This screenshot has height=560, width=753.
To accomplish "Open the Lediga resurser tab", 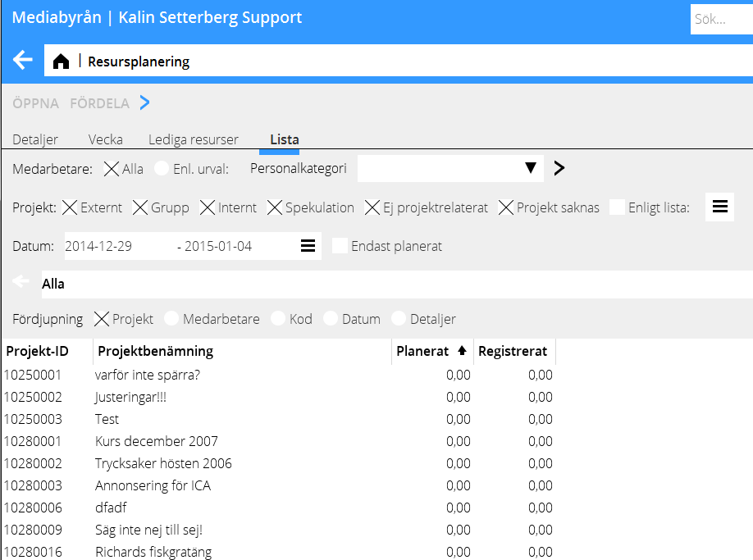I will tap(194, 139).
